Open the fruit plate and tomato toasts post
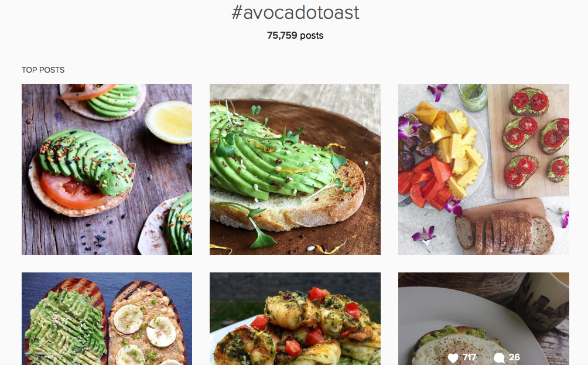This screenshot has height=365, width=588. pyautogui.click(x=484, y=169)
